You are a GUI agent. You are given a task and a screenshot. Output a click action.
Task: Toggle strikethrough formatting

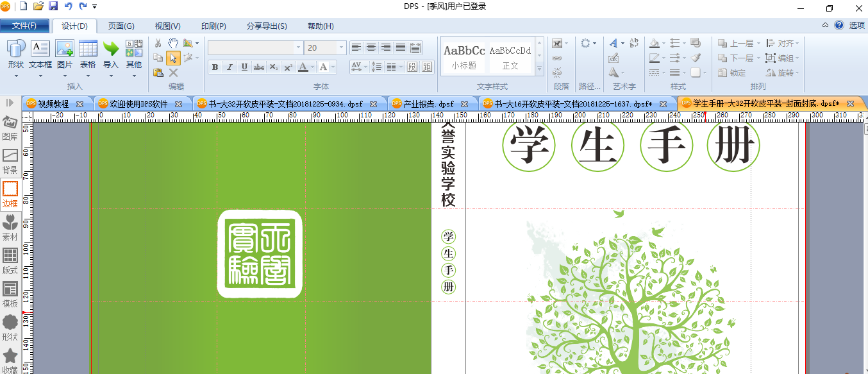click(x=259, y=67)
